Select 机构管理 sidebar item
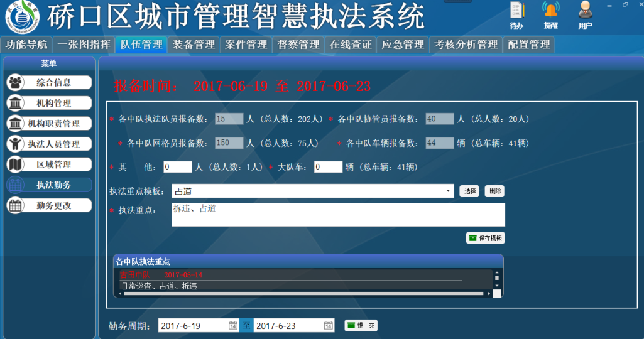Screen dimensions: 644x339 coord(50,103)
